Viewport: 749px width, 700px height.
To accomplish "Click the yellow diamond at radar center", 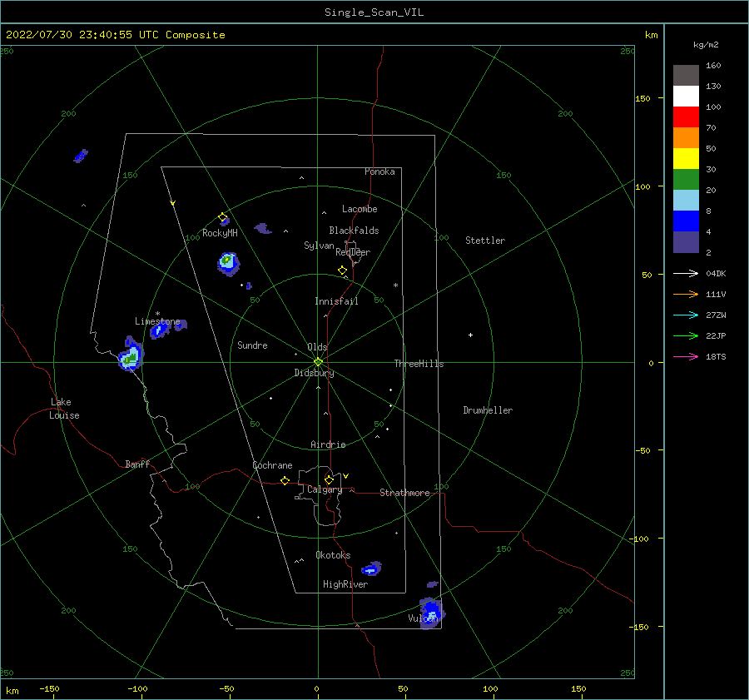I will (x=318, y=362).
